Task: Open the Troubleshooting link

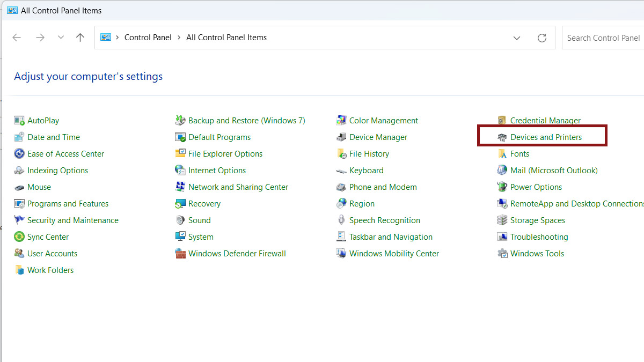Action: click(x=539, y=237)
